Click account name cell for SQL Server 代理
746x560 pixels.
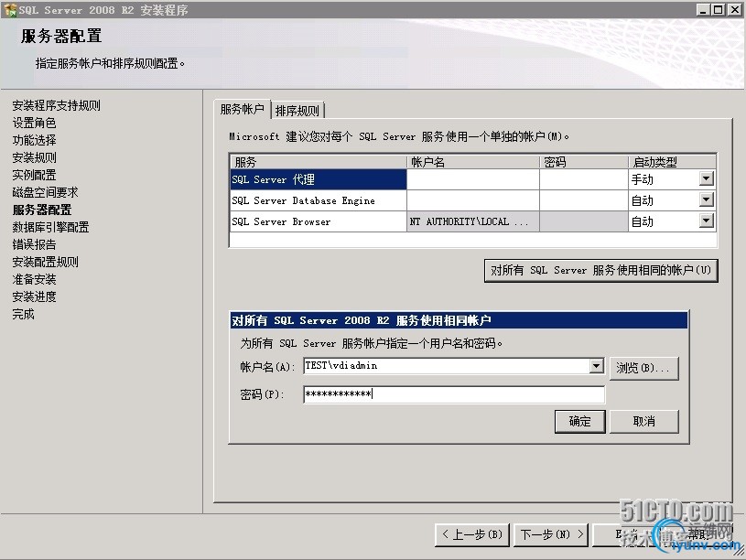coord(473,179)
